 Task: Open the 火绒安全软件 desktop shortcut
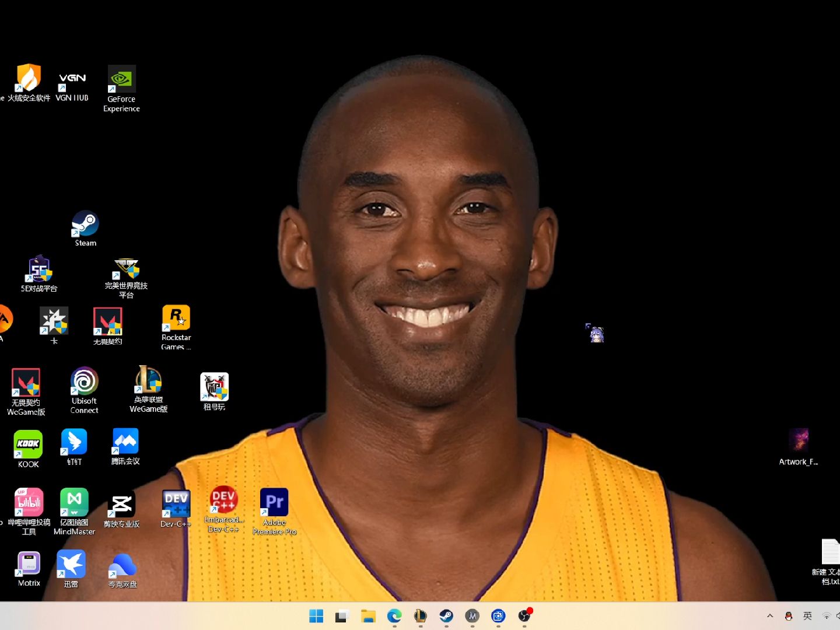29,83
